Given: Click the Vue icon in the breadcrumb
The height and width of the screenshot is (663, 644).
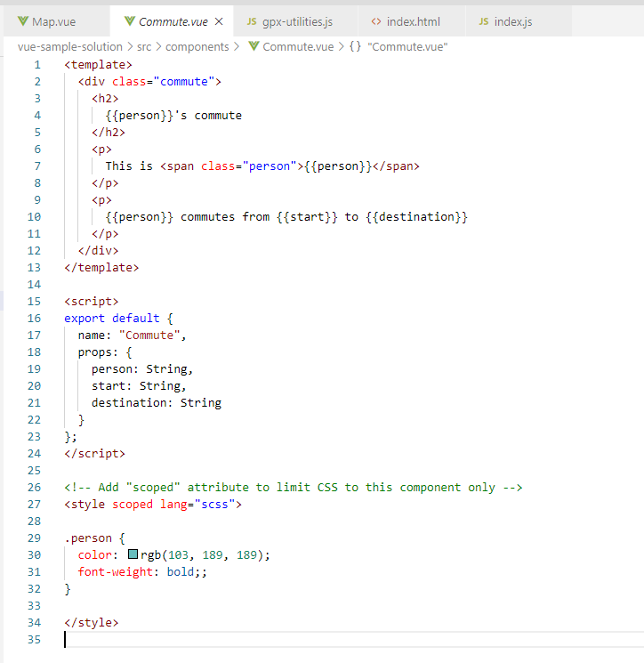Looking at the screenshot, I should point(254,46).
